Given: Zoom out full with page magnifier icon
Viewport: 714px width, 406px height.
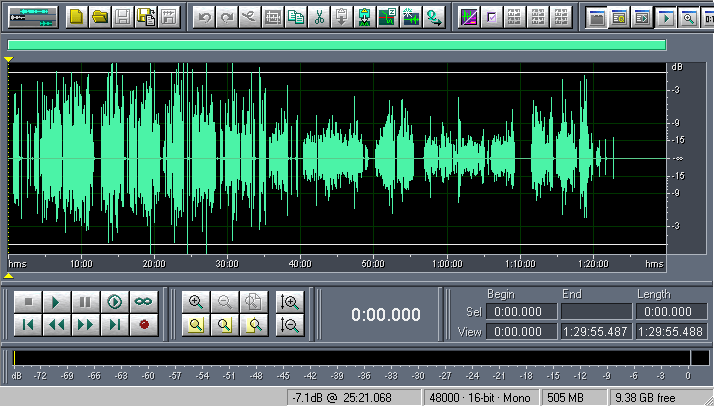Looking at the screenshot, I should (254, 302).
